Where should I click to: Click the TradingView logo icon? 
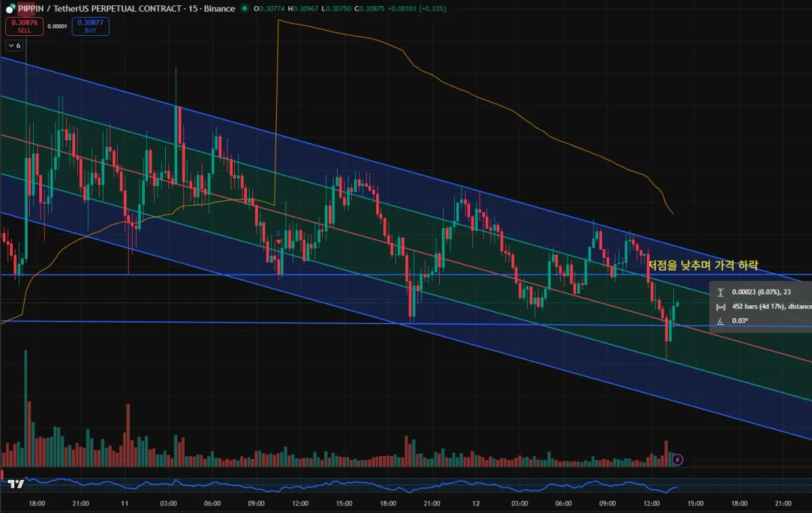16,484
